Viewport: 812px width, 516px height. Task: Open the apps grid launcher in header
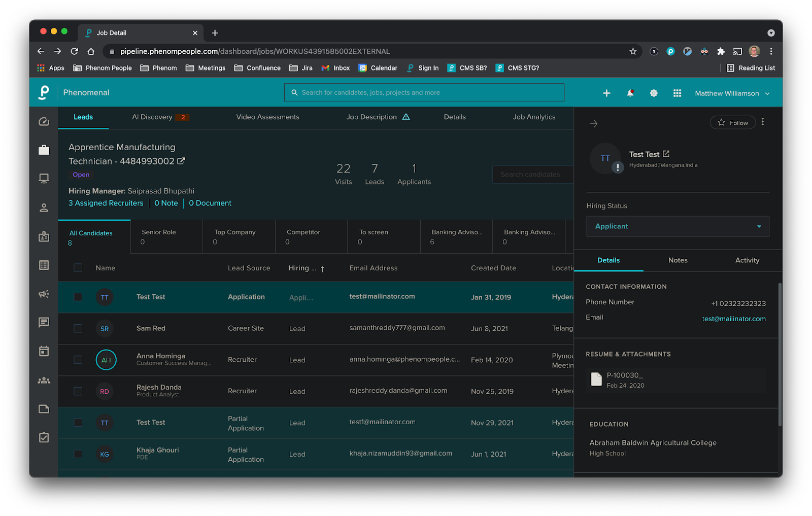(677, 93)
